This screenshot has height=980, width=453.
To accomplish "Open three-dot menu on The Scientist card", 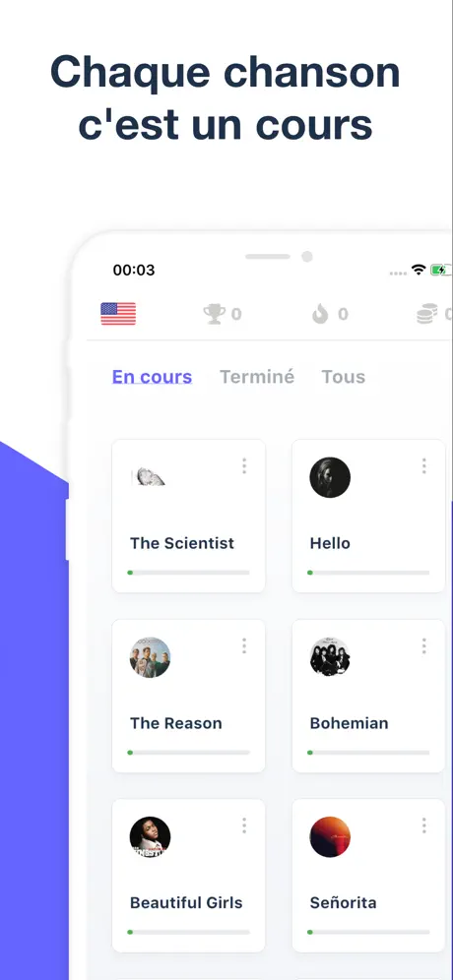I will pos(244,465).
